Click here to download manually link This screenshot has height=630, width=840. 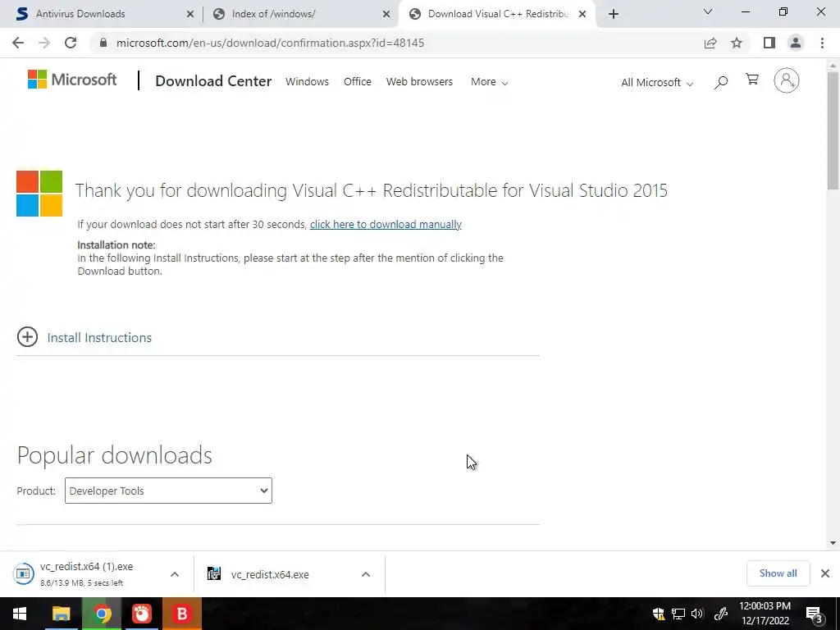(386, 225)
